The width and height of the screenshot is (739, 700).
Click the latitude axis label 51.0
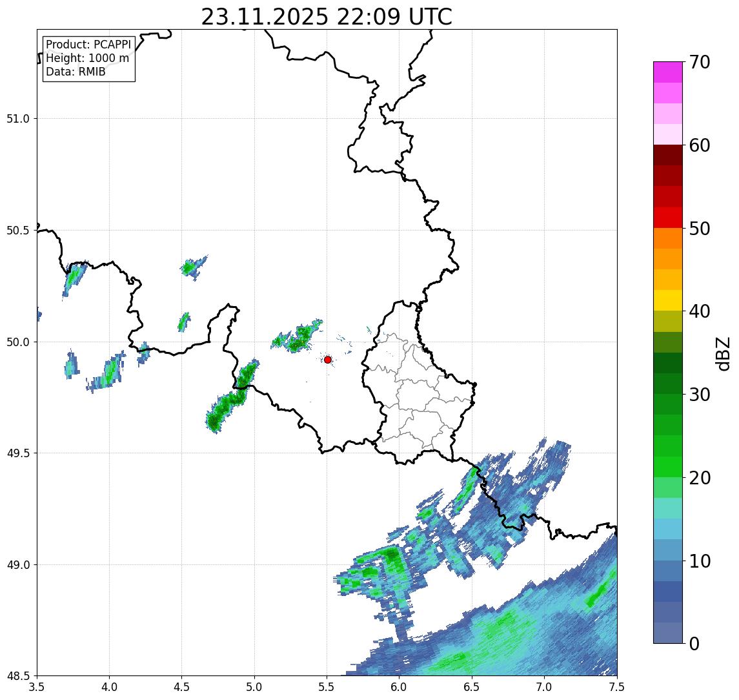[x=18, y=118]
